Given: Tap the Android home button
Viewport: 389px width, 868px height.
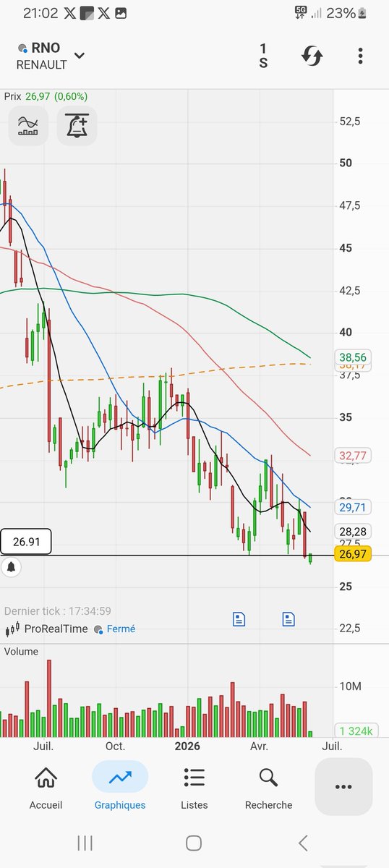Looking at the screenshot, I should click(x=193, y=843).
